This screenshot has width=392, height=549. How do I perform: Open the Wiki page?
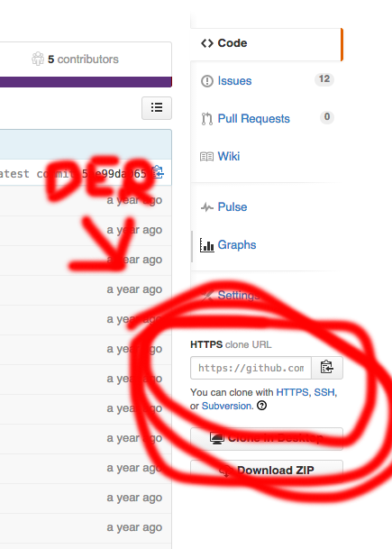click(229, 156)
